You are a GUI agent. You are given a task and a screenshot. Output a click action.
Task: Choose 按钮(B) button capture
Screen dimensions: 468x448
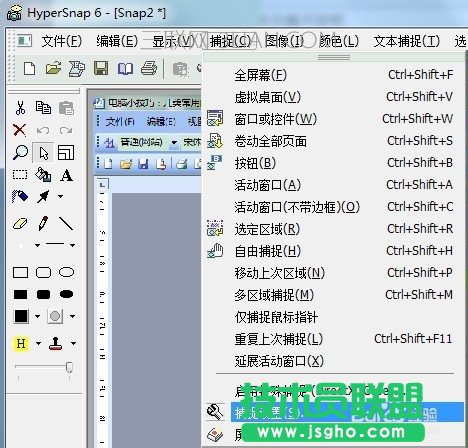coord(334,163)
